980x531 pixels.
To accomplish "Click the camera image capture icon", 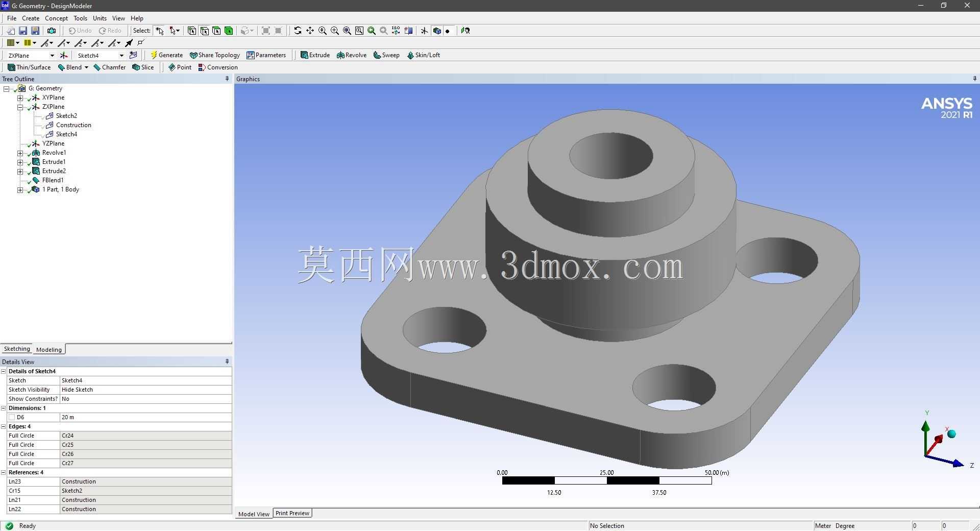I will [x=51, y=31].
